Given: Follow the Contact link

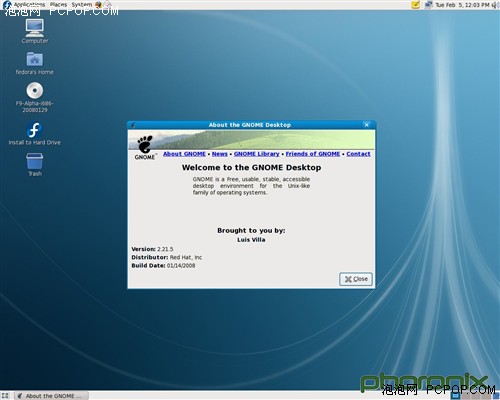Looking at the screenshot, I should (358, 154).
